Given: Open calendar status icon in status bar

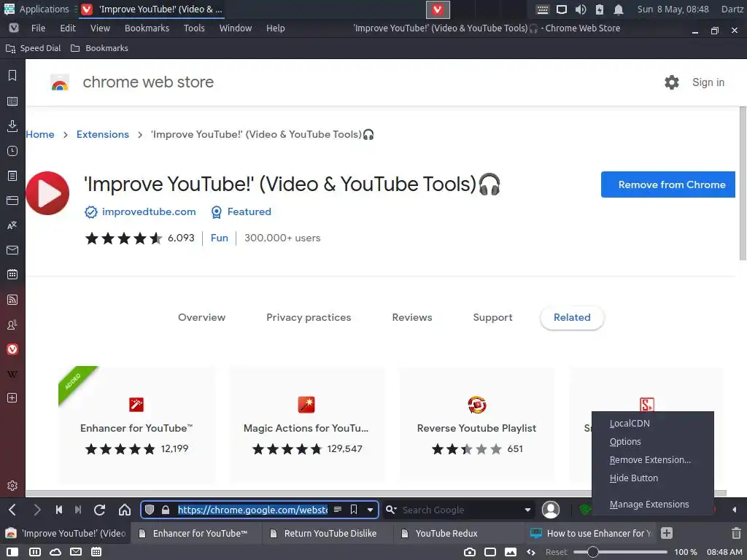Looking at the screenshot, I should [96, 552].
